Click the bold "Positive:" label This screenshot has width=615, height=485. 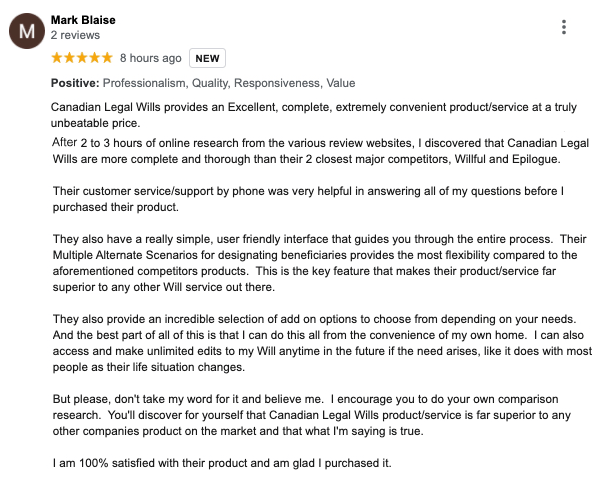click(x=75, y=83)
